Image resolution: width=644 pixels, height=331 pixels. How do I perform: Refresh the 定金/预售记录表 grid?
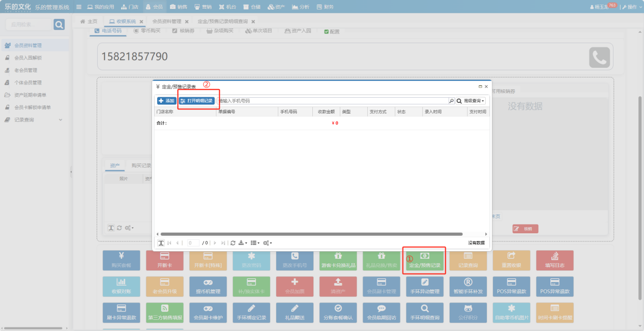(x=233, y=243)
